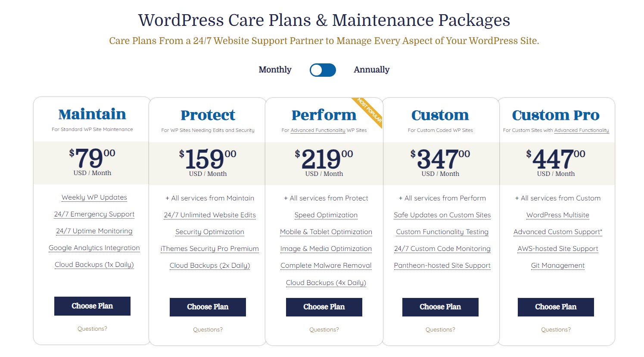Open 24/7 Unlimited Website Edits link
Viewport: 644px width, 357px height.
click(x=210, y=215)
